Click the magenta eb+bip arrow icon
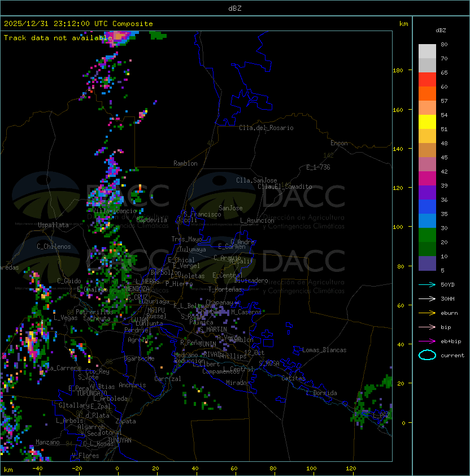 pyautogui.click(x=427, y=341)
